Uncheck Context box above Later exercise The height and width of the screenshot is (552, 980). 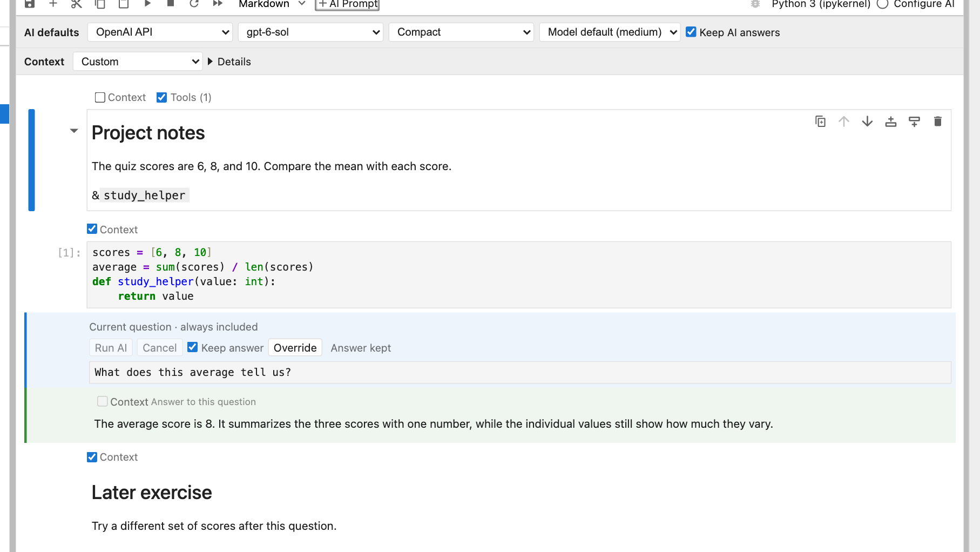click(x=92, y=457)
